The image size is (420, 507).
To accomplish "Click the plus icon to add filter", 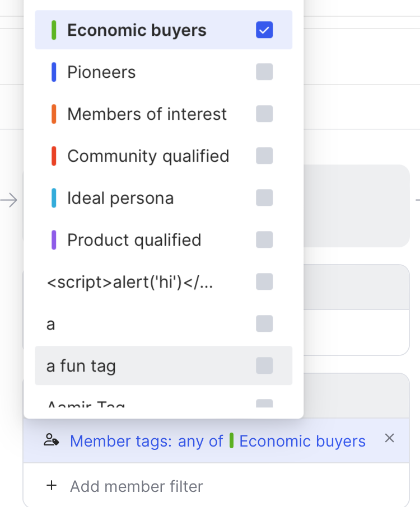I will [x=52, y=486].
